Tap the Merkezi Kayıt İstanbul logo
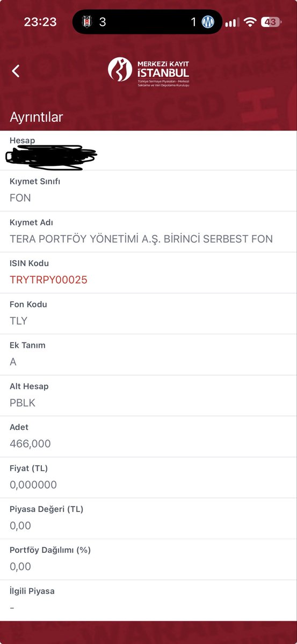The height and width of the screenshot is (644, 297). [149, 71]
